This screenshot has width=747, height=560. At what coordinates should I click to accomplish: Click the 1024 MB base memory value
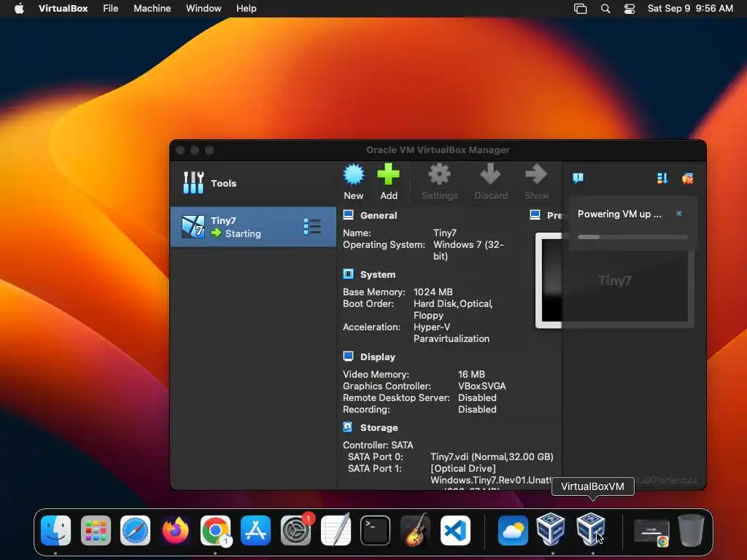tap(433, 292)
